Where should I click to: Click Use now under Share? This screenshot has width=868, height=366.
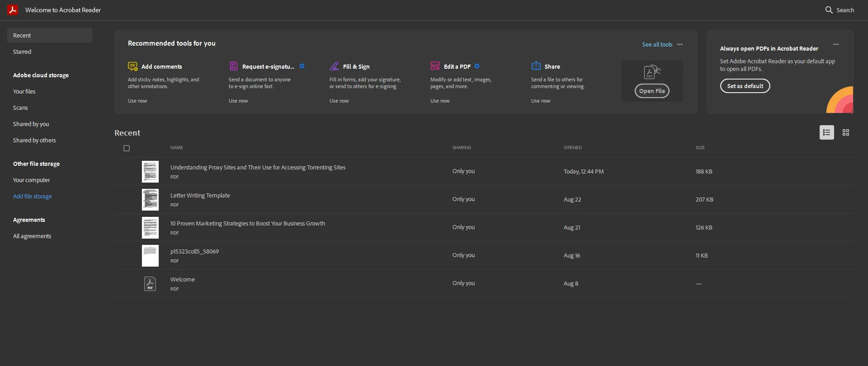pyautogui.click(x=541, y=101)
